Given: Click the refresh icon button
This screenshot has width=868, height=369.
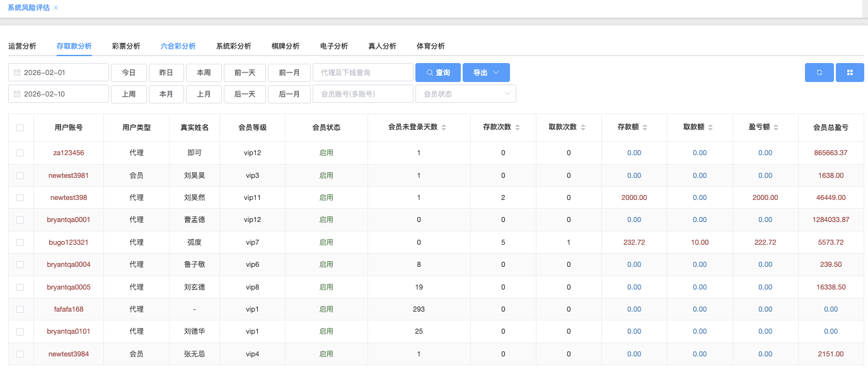Looking at the screenshot, I should (819, 73).
